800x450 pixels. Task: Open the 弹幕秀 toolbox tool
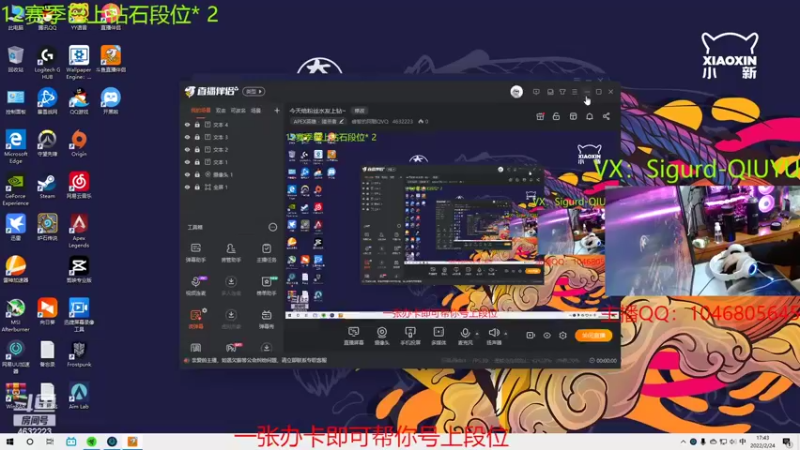[x=266, y=319]
